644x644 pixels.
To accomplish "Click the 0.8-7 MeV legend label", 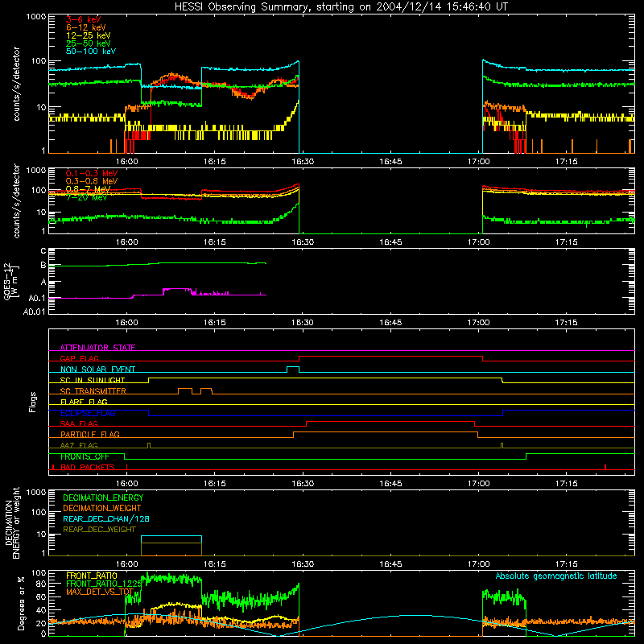I will [x=88, y=189].
